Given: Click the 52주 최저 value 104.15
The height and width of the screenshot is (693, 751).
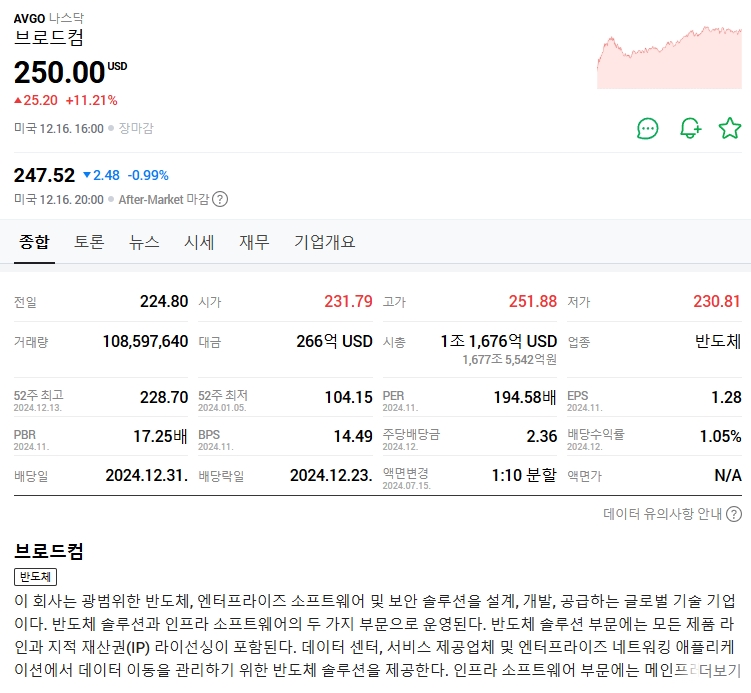Looking at the screenshot, I should pos(348,397).
